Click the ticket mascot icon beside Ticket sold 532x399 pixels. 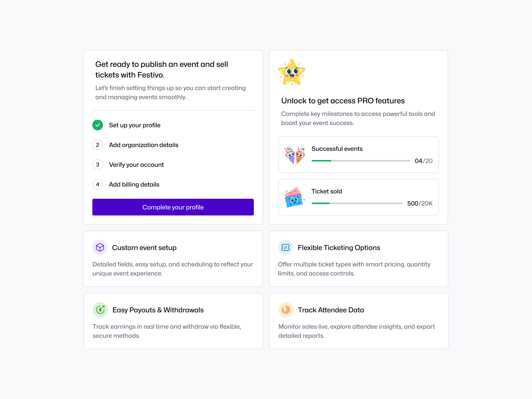(294, 197)
